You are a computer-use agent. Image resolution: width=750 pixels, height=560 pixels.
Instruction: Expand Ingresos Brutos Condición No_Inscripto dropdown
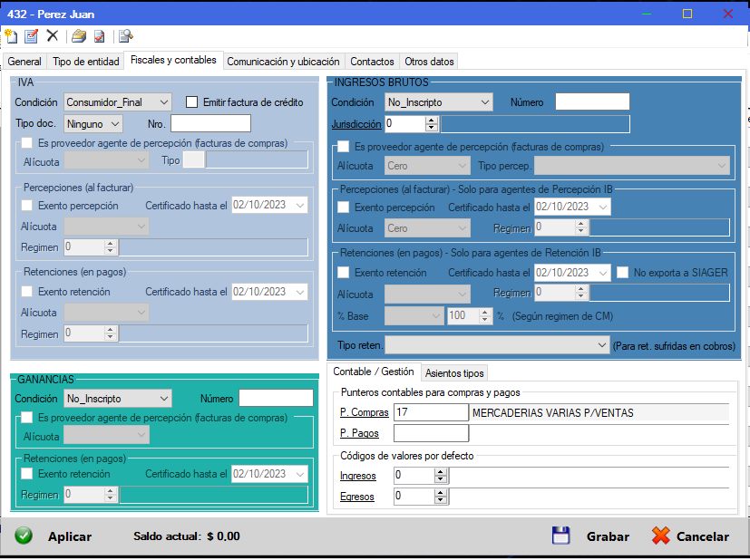(438, 102)
